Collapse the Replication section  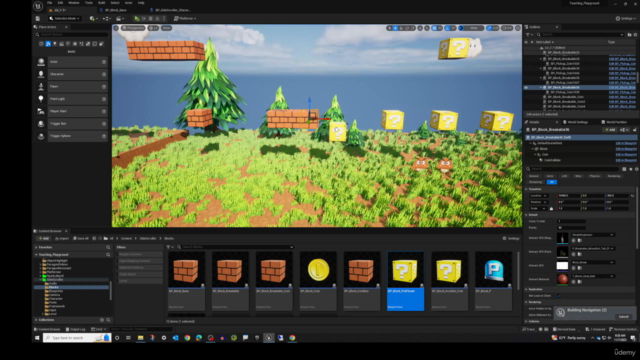point(526,289)
